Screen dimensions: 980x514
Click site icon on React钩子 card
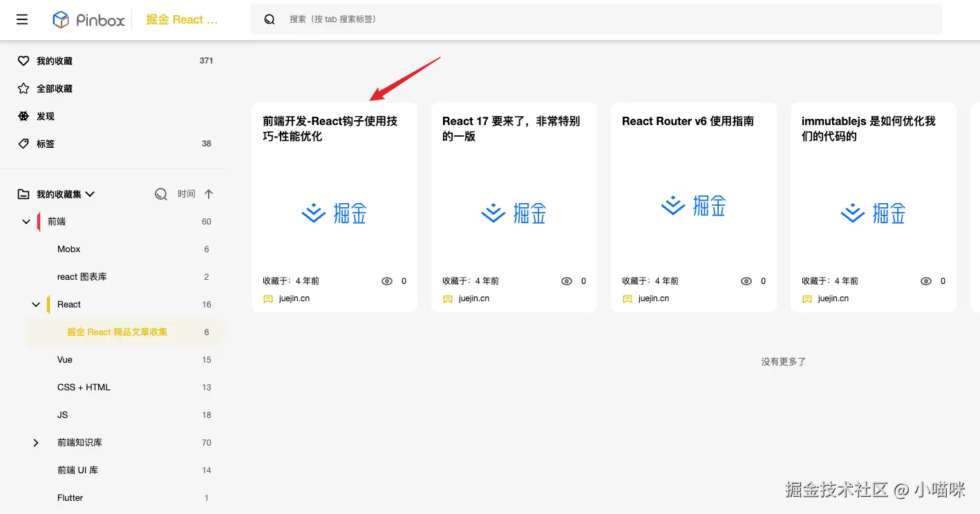pos(268,299)
